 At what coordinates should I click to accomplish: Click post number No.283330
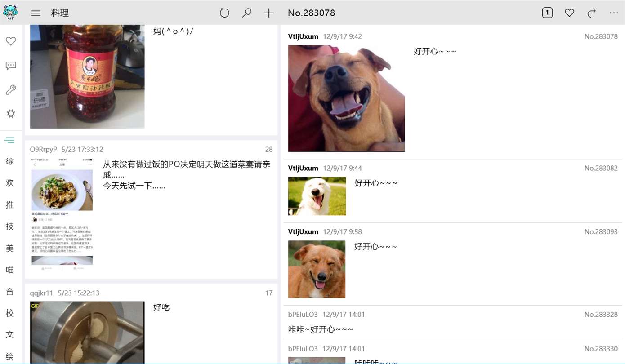(x=601, y=349)
